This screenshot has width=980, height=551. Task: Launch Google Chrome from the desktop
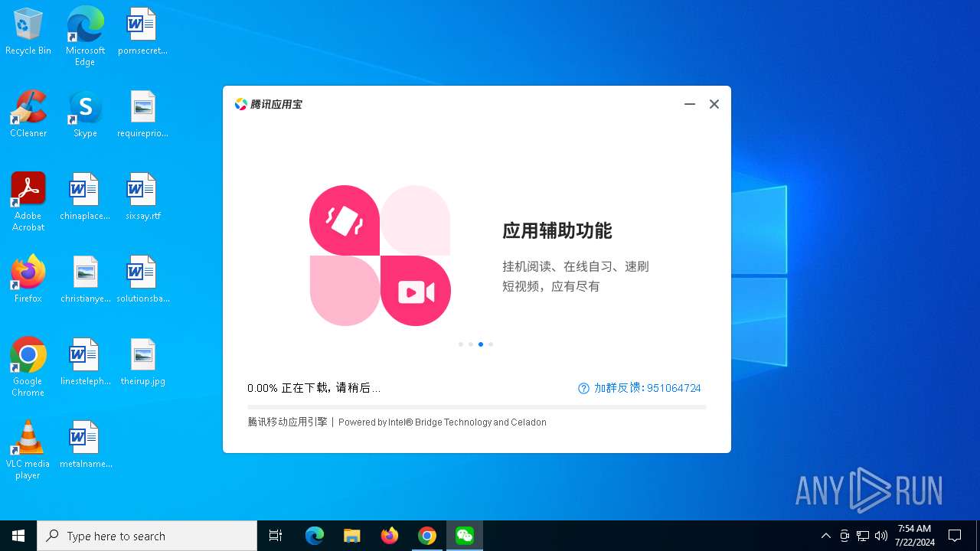pyautogui.click(x=28, y=367)
